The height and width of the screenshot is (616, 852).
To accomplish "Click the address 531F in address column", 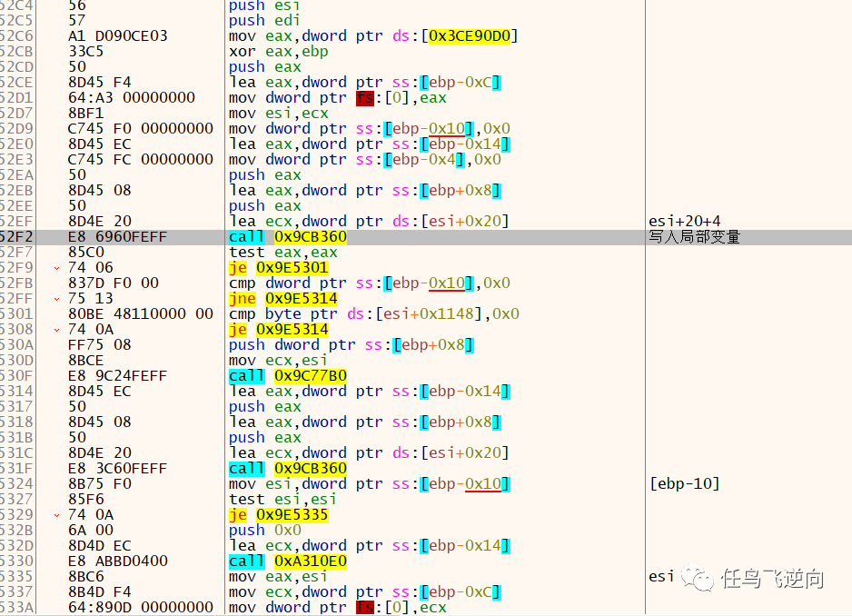I will coord(16,469).
